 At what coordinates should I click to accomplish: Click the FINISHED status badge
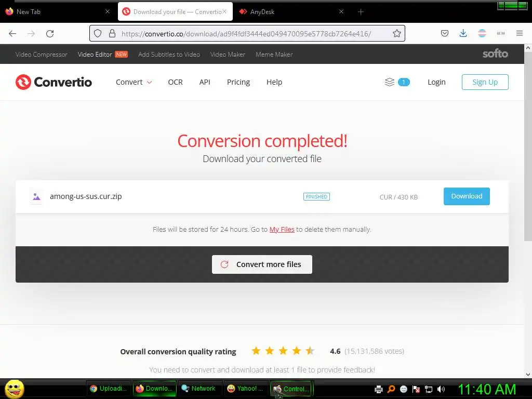(x=316, y=196)
